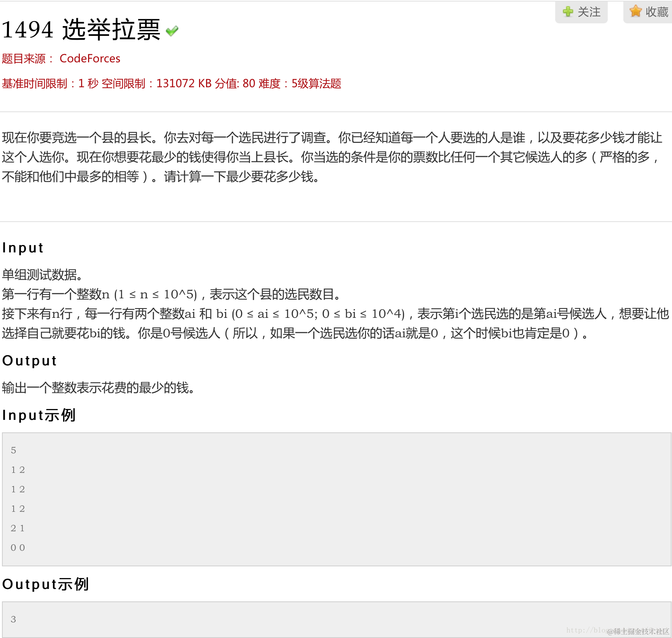Image resolution: width=672 pixels, height=638 pixels.
Task: Click the text 单组测试数据。
Action: [x=42, y=275]
